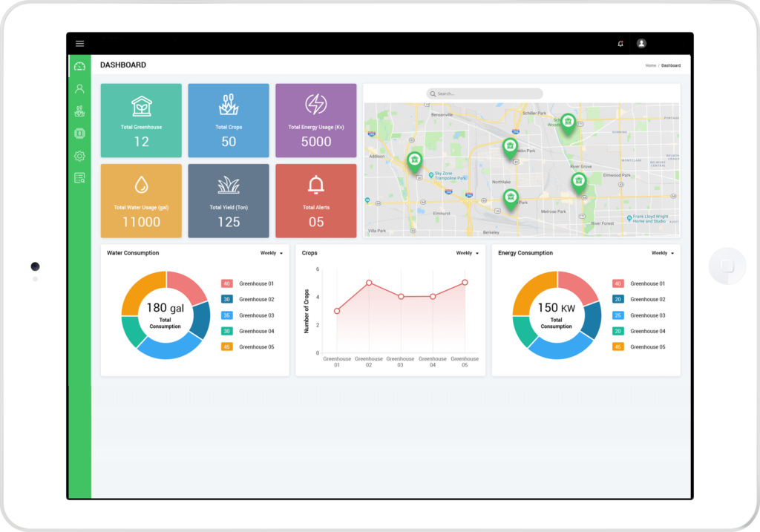Open the reports icon in sidebar
The width and height of the screenshot is (760, 532).
(x=79, y=177)
